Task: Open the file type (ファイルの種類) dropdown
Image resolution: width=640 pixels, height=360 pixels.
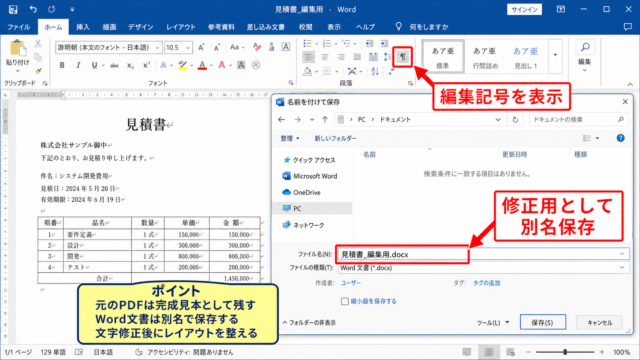Action: [622, 268]
